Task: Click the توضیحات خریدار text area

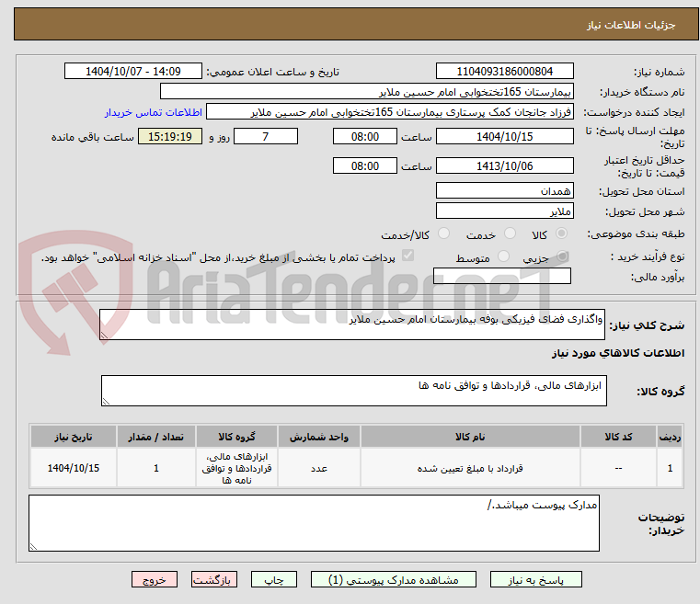Action: coord(314,523)
